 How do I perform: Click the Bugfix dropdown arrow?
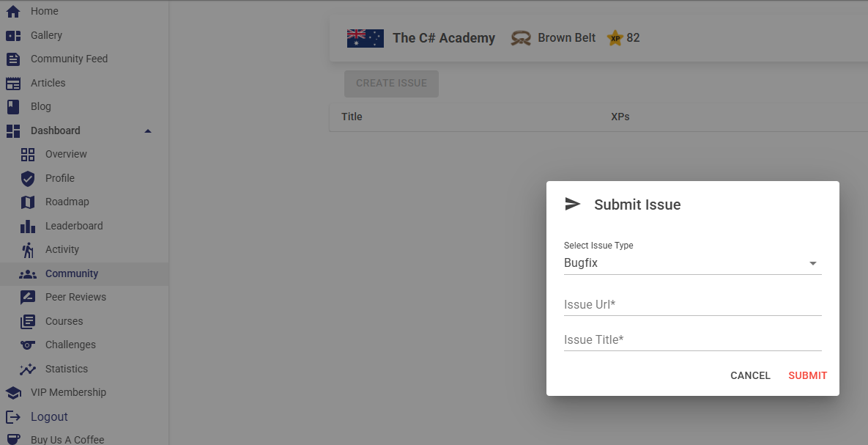pyautogui.click(x=812, y=263)
